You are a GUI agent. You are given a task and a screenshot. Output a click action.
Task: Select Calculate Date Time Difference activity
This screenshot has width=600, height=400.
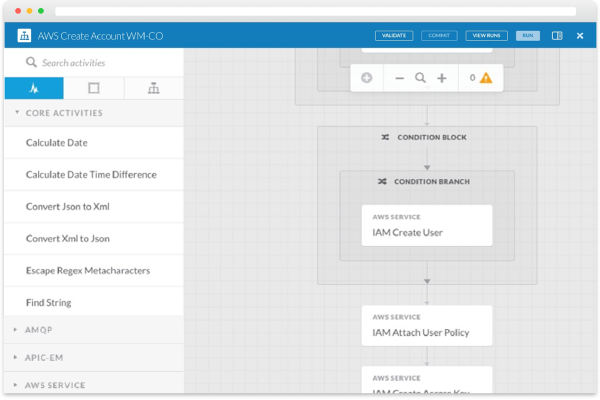click(x=94, y=175)
